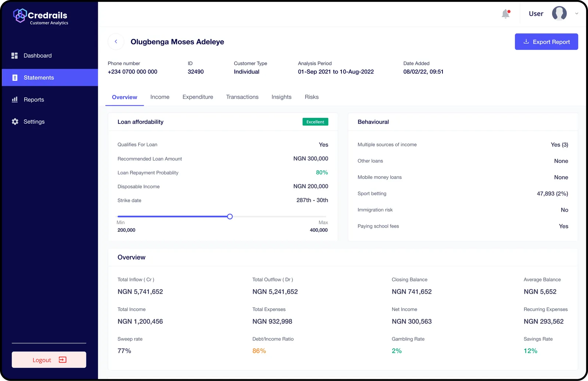Click the 2% Gambling Rate value
This screenshot has width=588, height=381.
pos(397,351)
